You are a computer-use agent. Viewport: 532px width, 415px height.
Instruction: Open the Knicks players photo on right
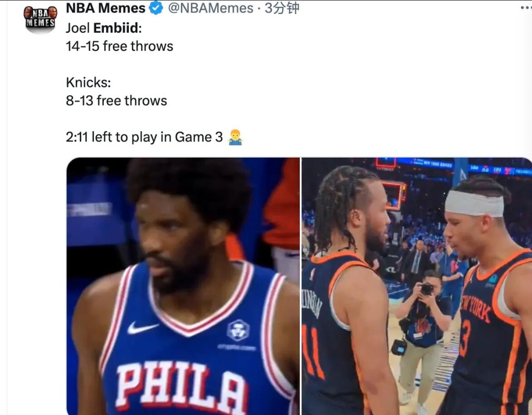point(417,286)
